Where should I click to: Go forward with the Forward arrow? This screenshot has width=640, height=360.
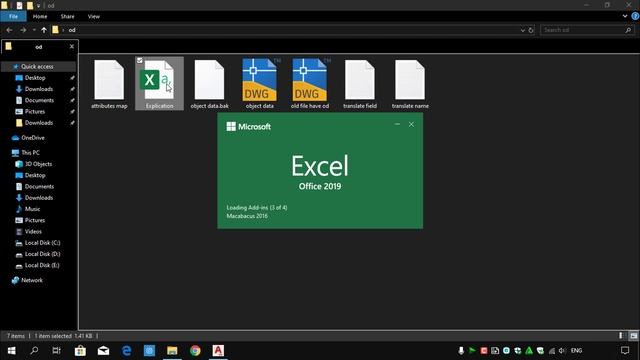23,30
